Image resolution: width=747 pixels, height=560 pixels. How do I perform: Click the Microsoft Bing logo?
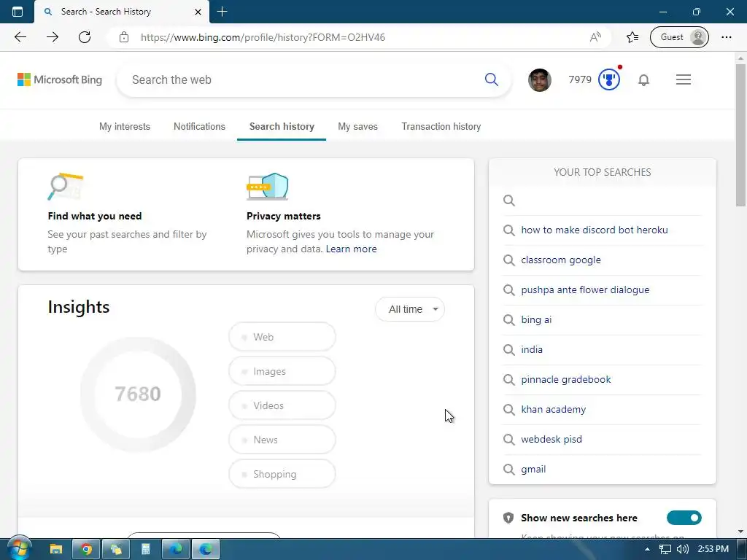(x=60, y=79)
